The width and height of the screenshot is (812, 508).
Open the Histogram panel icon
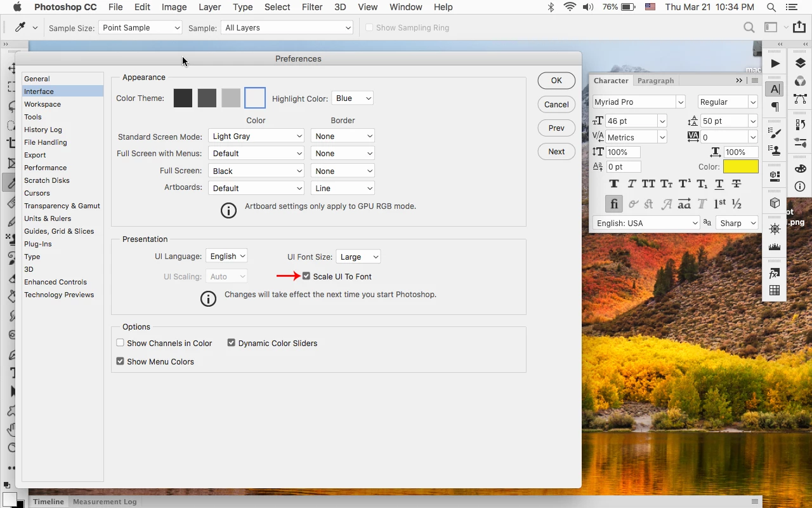click(775, 247)
